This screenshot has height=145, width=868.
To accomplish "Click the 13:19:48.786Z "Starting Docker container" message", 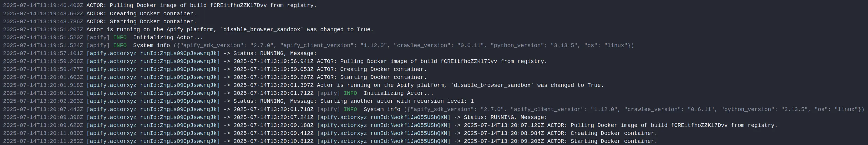I will (153, 22).
